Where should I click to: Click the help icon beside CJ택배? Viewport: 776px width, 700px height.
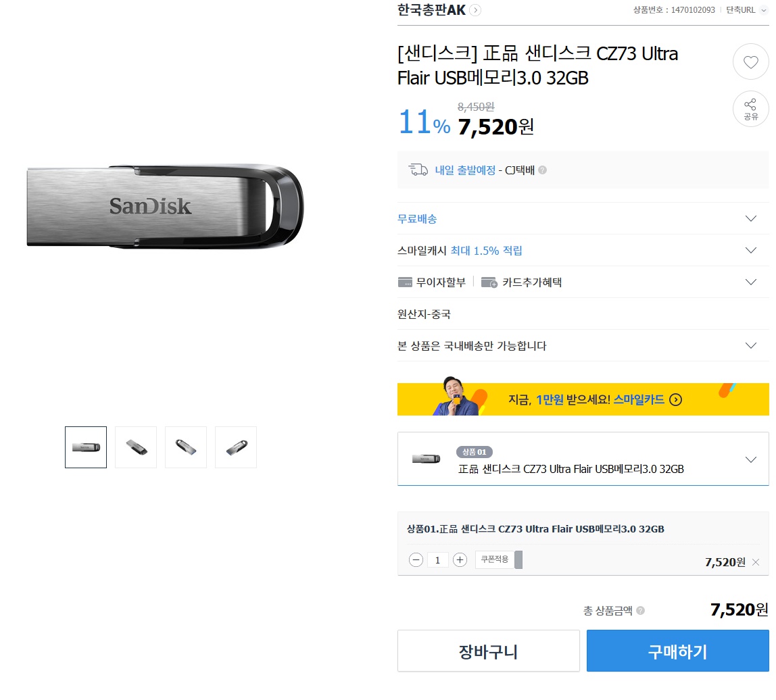[x=543, y=170]
